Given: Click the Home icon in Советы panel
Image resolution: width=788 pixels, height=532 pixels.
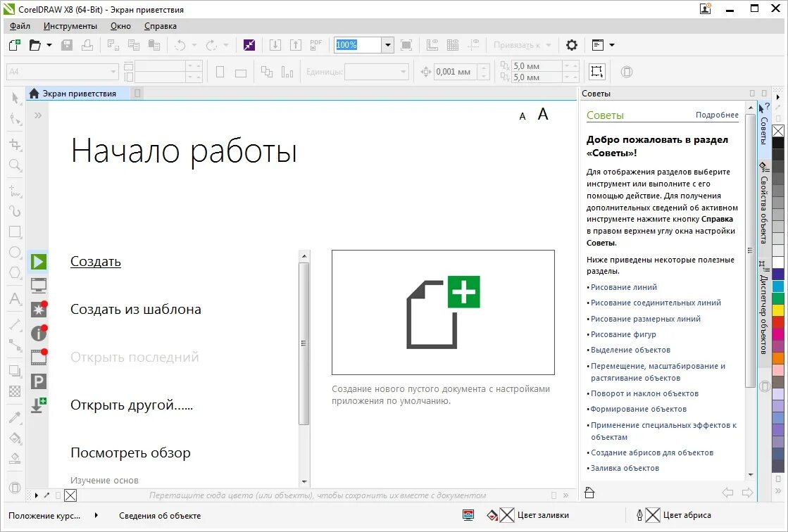Looking at the screenshot, I should [x=589, y=493].
